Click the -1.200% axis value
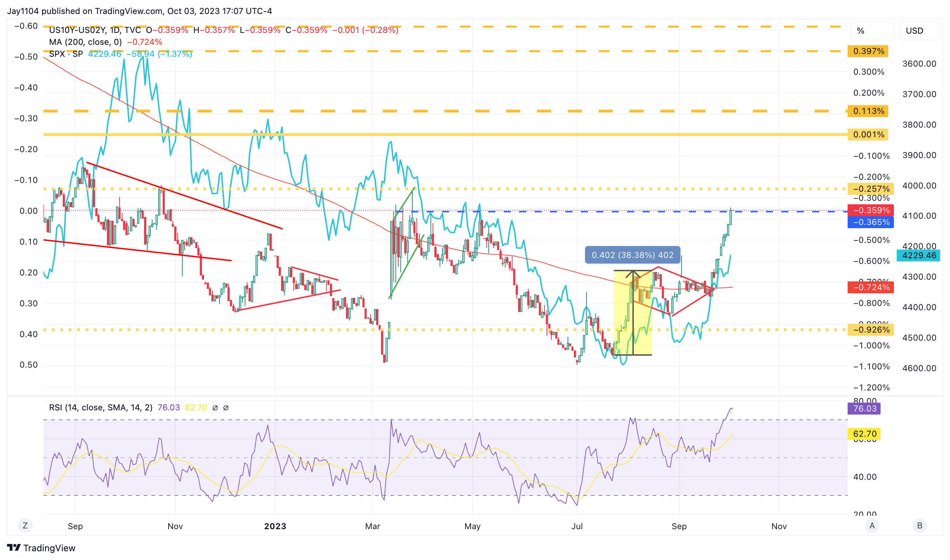Screen dimensions: 950x560 pos(871,387)
